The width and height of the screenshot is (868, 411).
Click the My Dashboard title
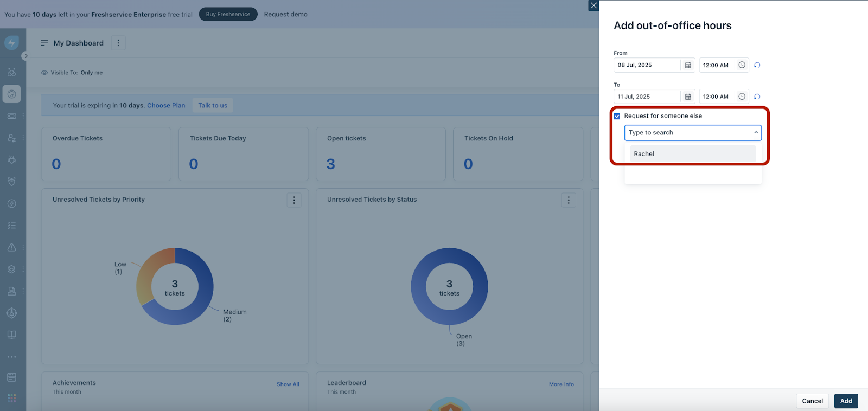pyautogui.click(x=78, y=43)
